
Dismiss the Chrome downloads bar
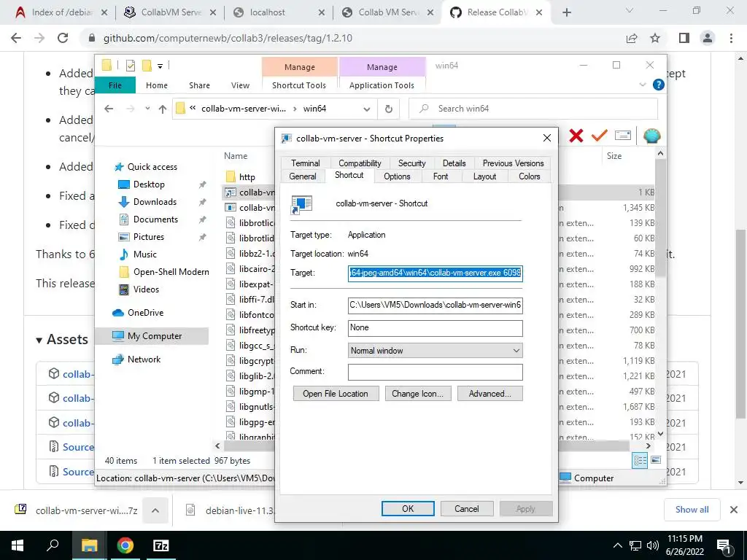pyautogui.click(x=734, y=510)
